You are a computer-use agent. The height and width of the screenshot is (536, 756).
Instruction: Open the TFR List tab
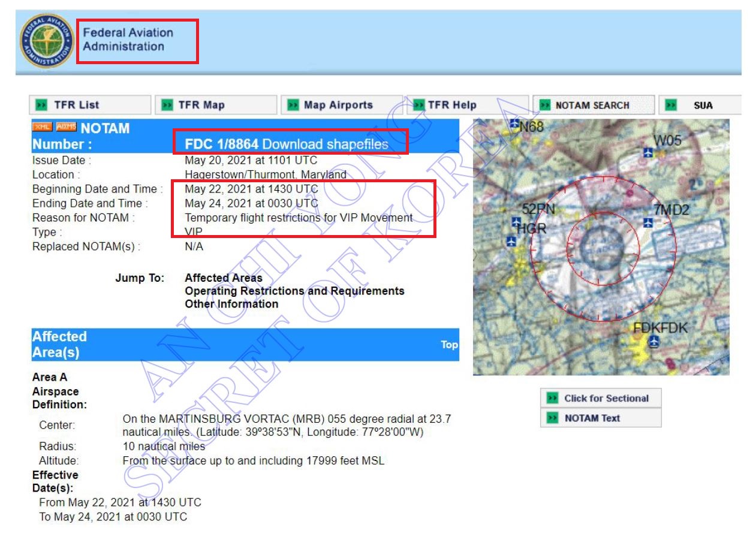point(89,105)
